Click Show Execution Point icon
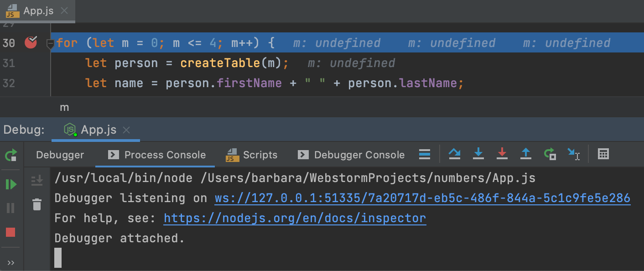Image resolution: width=644 pixels, height=271 pixels. click(425, 154)
